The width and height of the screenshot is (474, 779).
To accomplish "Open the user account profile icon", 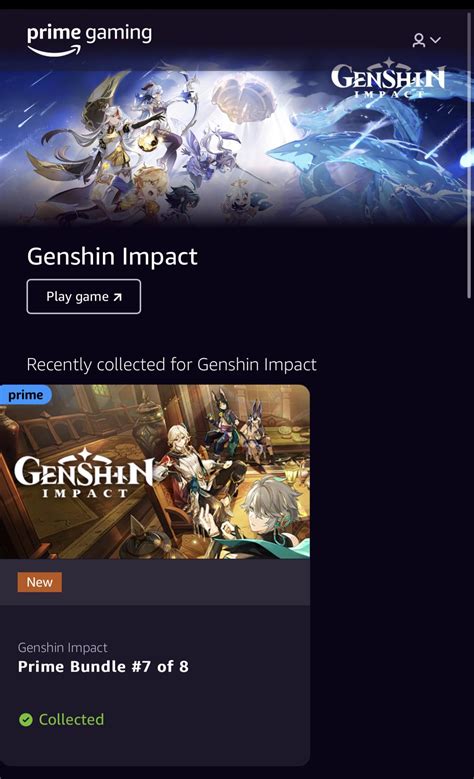I will coord(419,40).
